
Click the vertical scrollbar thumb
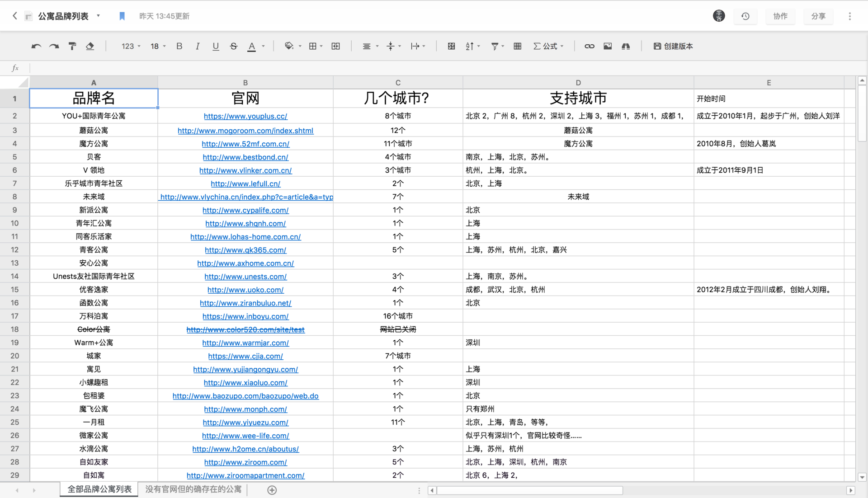click(x=862, y=114)
